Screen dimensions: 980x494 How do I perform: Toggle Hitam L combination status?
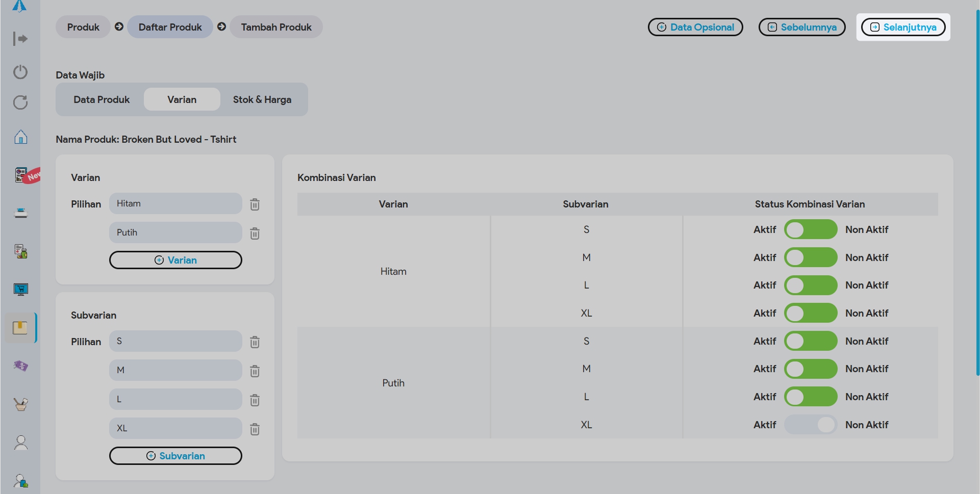pos(810,285)
